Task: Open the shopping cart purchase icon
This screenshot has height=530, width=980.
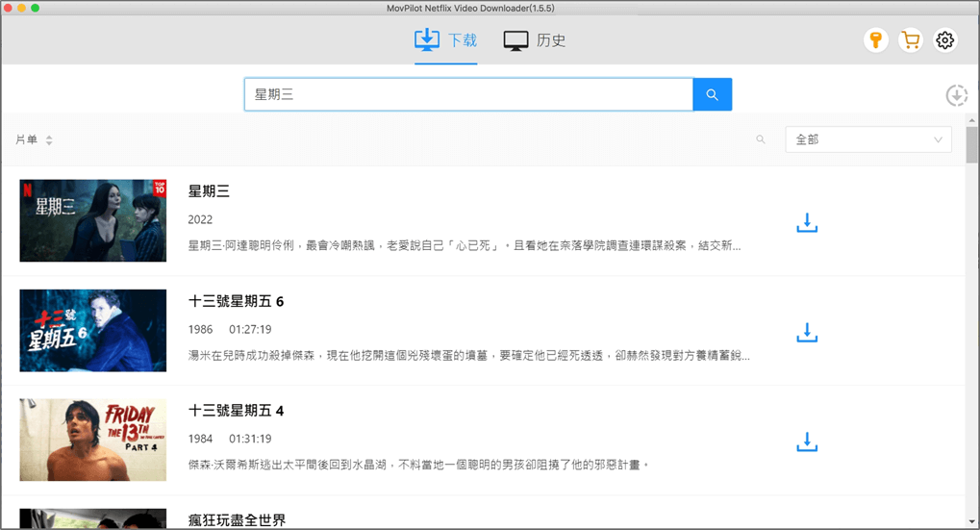Action: point(911,40)
